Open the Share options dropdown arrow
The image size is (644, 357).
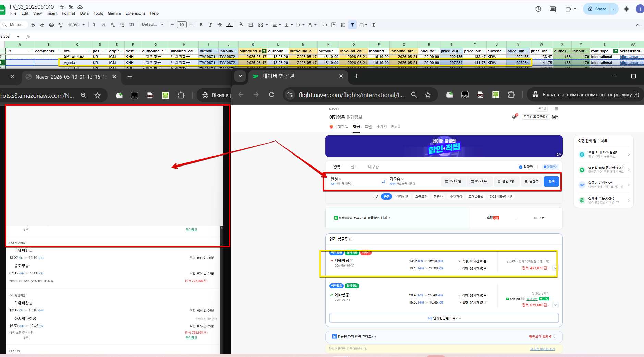tap(614, 9)
